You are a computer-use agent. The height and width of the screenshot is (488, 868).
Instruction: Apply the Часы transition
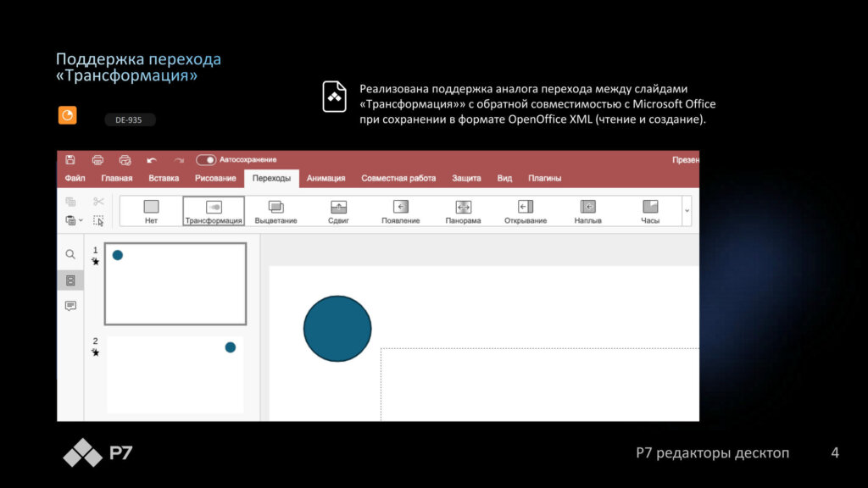point(650,211)
